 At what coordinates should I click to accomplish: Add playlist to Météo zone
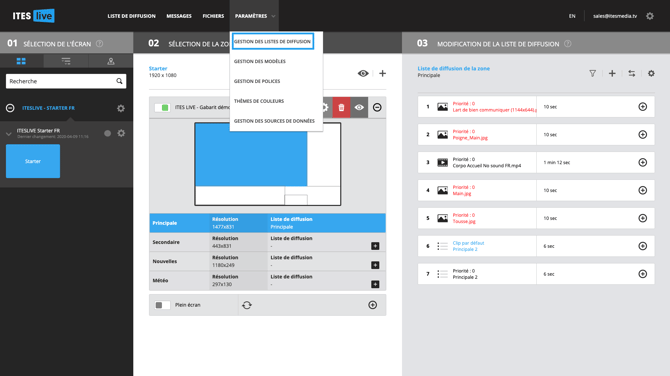pyautogui.click(x=375, y=284)
